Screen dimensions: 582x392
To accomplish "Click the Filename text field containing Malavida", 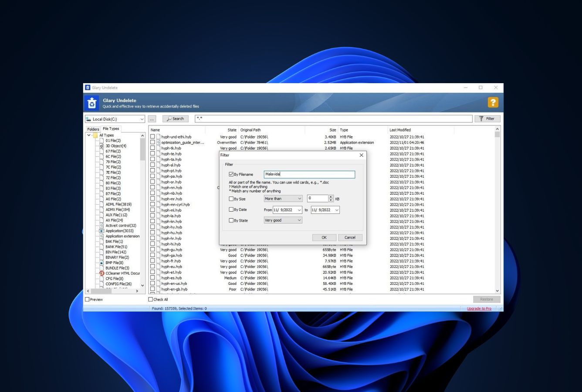I will coord(309,174).
